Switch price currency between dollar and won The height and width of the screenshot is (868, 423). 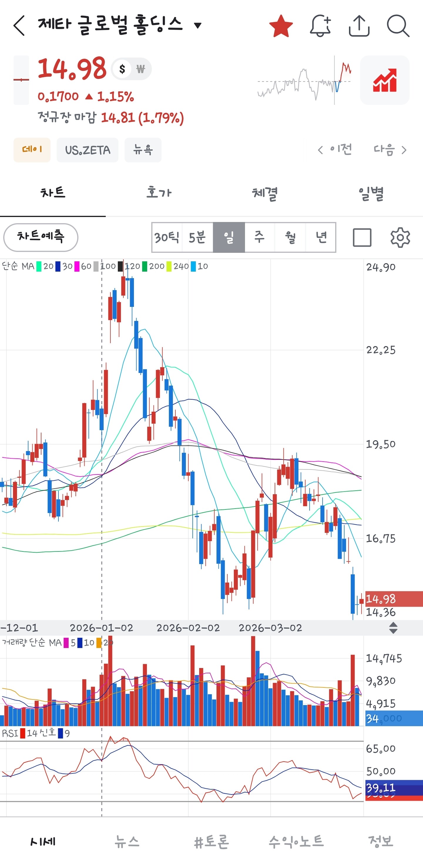pyautogui.click(x=131, y=69)
